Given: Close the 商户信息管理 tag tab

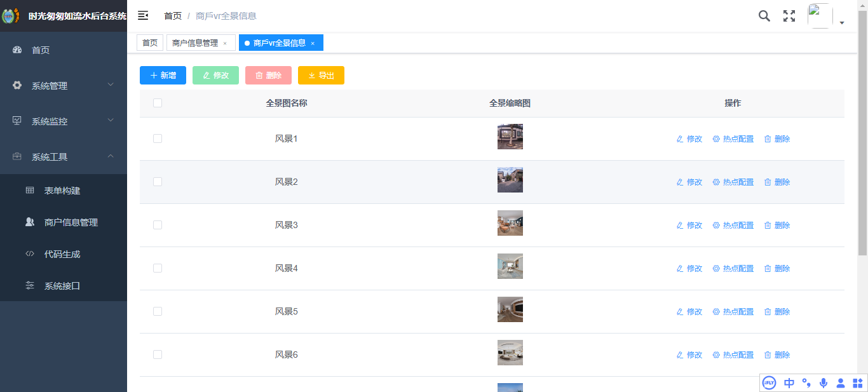Looking at the screenshot, I should 225,43.
